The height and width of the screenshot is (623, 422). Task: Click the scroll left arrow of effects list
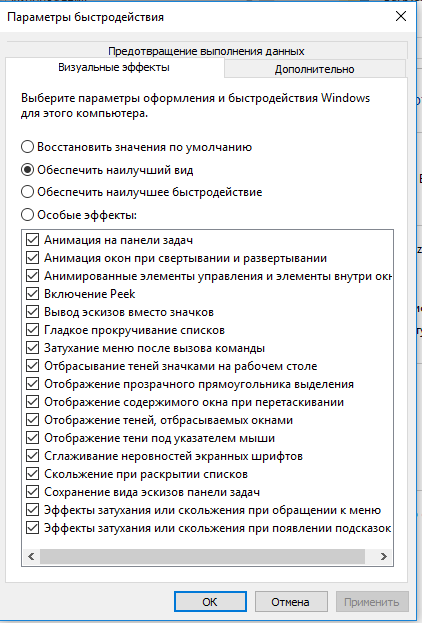coord(31,556)
